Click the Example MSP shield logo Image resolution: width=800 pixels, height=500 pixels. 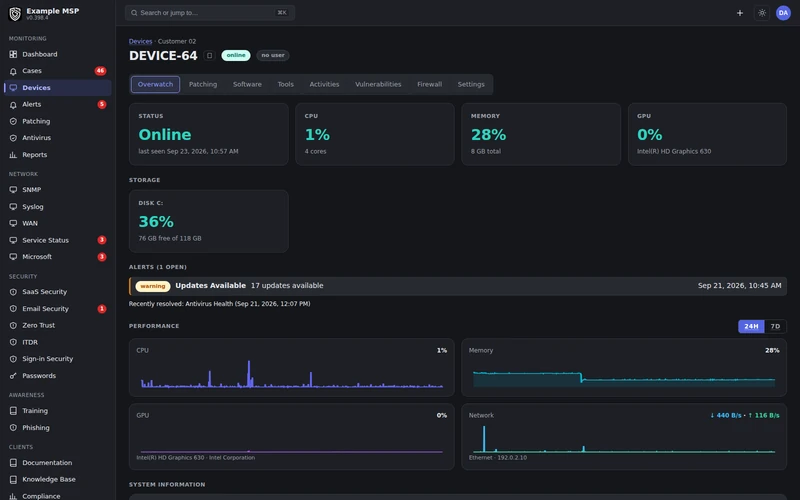pos(15,14)
